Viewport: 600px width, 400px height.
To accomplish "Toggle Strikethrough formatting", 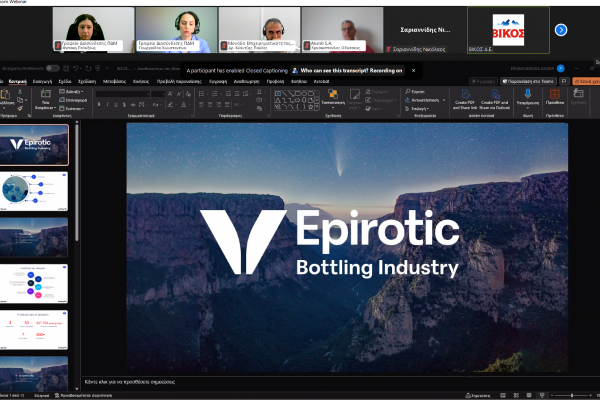I will 133,104.
